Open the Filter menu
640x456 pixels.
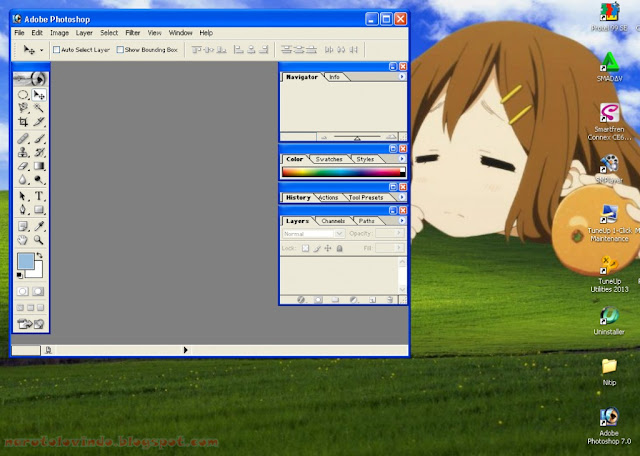click(133, 33)
